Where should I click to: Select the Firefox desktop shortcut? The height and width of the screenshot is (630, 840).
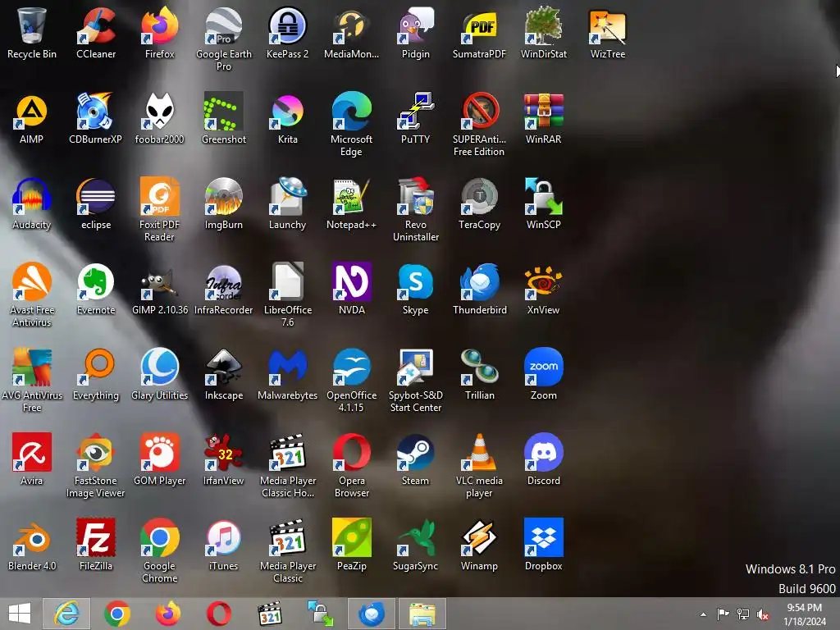coord(160,33)
